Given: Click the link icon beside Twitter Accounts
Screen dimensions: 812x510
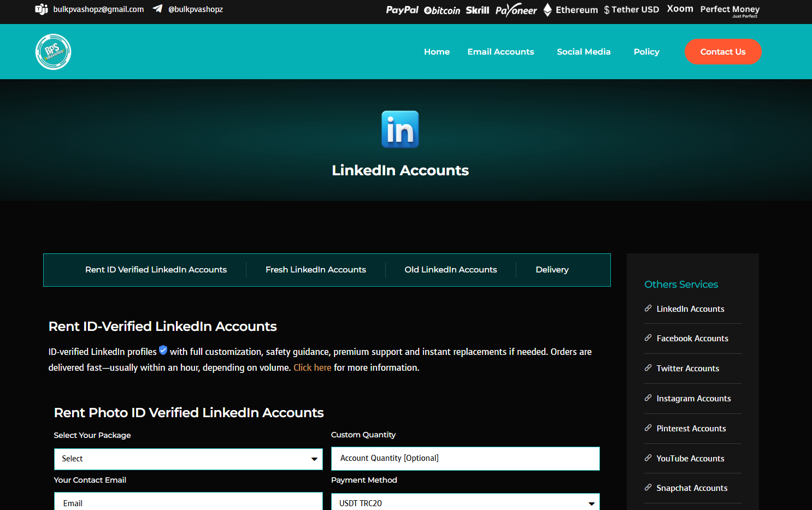Looking at the screenshot, I should [648, 368].
